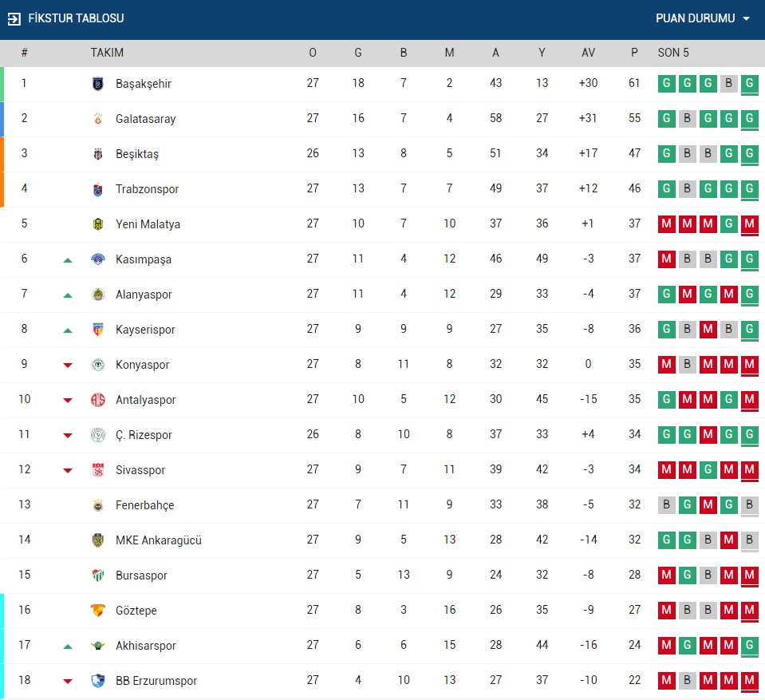Click the Galatasaray club crest
The height and width of the screenshot is (700, 765).
point(98,119)
